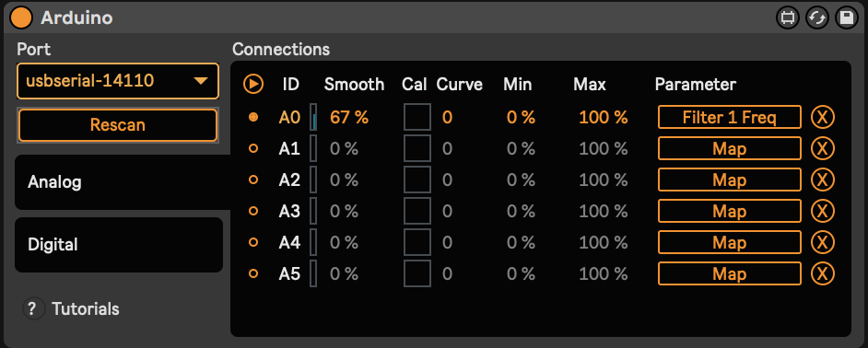The height and width of the screenshot is (348, 868).
Task: Save preset using the floppy disk icon
Action: coord(847,17)
